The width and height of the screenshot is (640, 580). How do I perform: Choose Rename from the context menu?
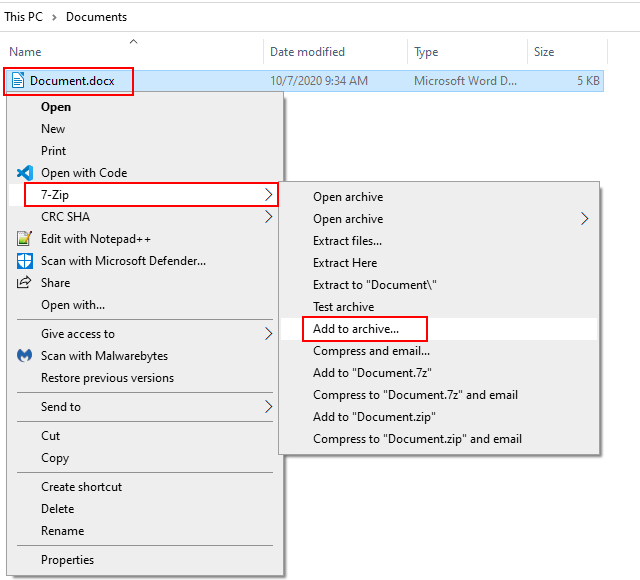[x=62, y=531]
